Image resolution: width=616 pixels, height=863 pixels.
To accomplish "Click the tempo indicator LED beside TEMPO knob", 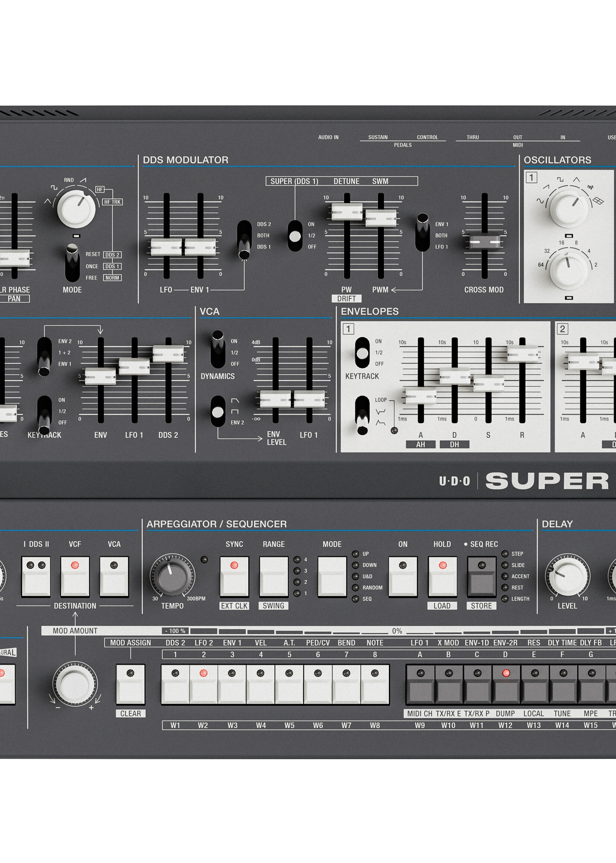I will point(204,559).
